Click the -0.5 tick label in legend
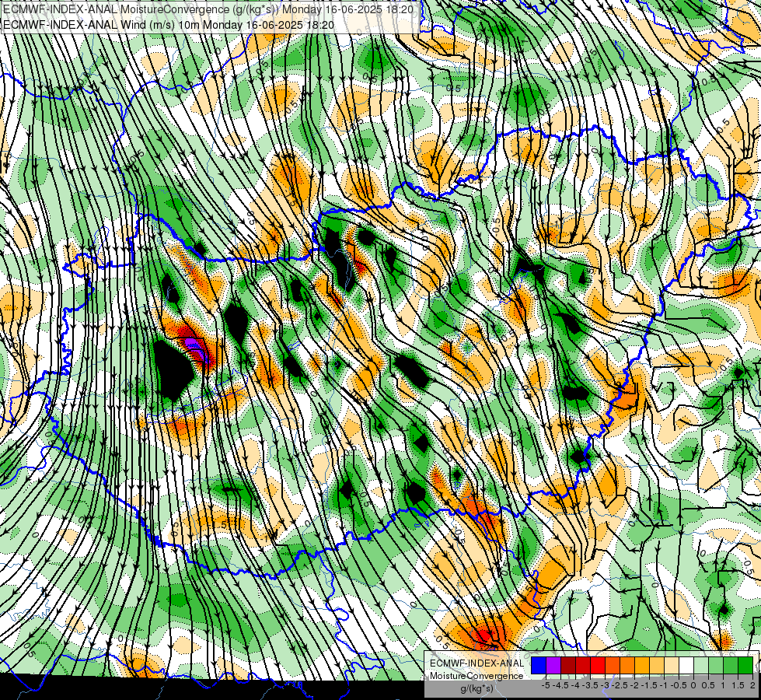 [x=679, y=685]
